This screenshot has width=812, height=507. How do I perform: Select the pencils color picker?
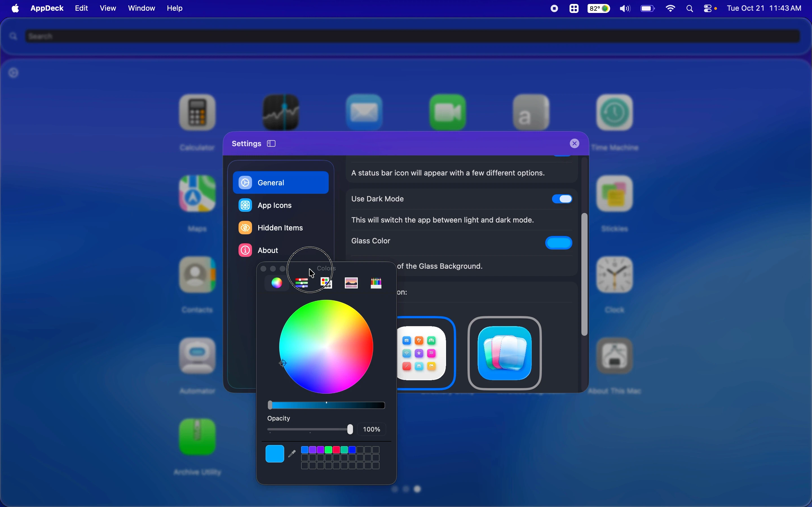[376, 283]
